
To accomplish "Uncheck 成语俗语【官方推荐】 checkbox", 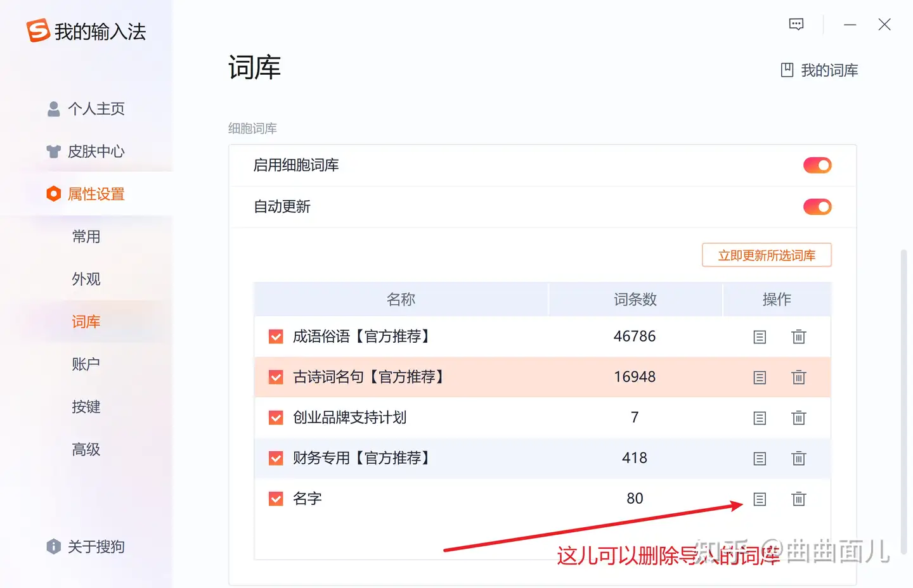I will coord(276,336).
